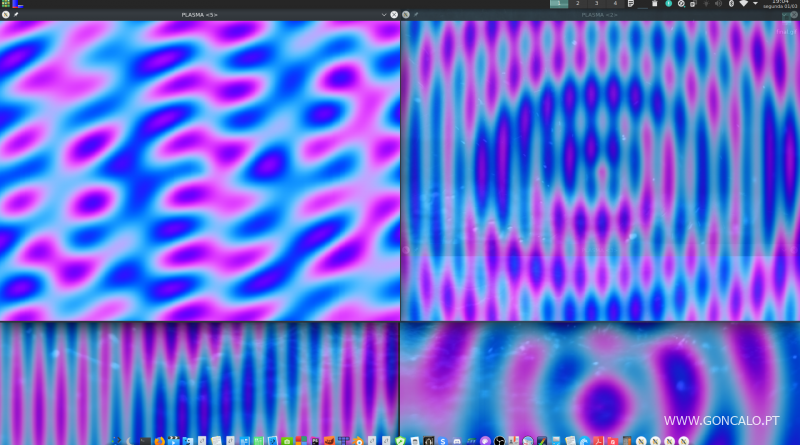Viewport: 800px width, 445px height.
Task: Close the PLASMA <2> window
Action: pos(794,15)
